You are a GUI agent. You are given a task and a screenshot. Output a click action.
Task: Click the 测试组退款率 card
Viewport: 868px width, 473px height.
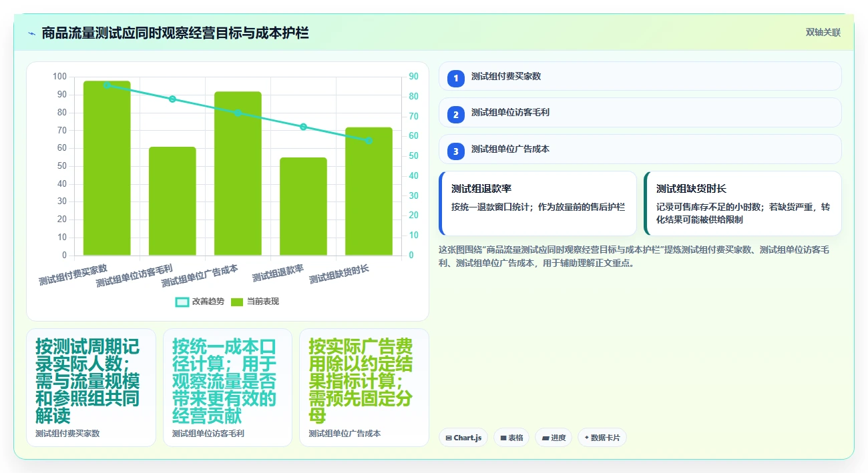click(537, 203)
